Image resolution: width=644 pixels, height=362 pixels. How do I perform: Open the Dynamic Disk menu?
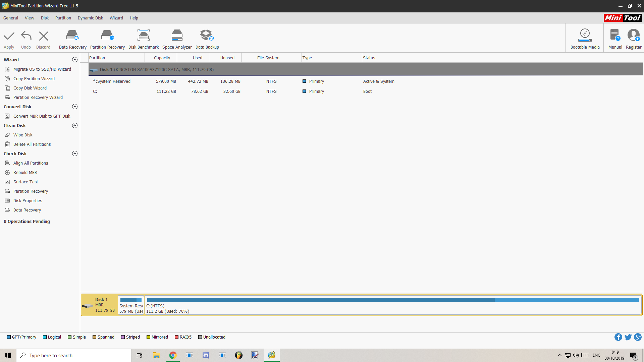(90, 18)
